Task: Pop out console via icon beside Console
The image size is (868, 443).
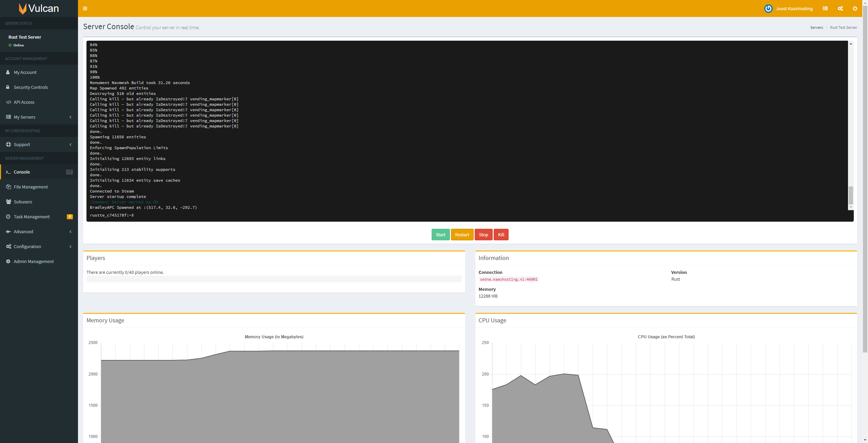Action: pyautogui.click(x=69, y=172)
